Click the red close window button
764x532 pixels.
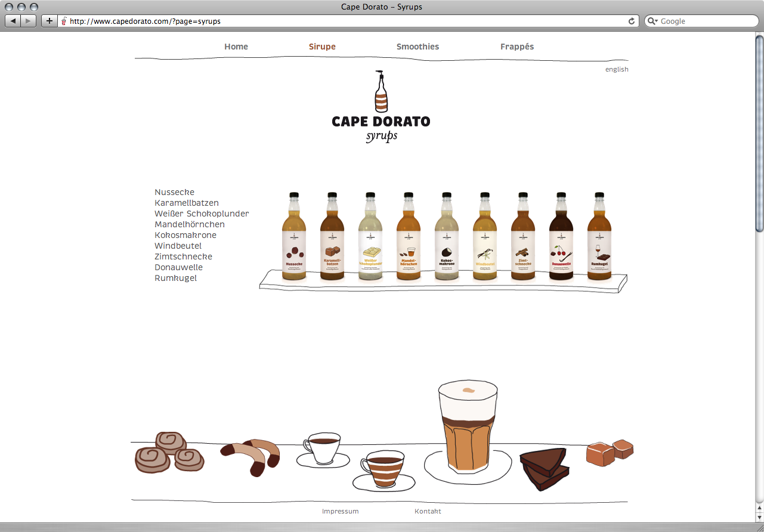(x=10, y=7)
